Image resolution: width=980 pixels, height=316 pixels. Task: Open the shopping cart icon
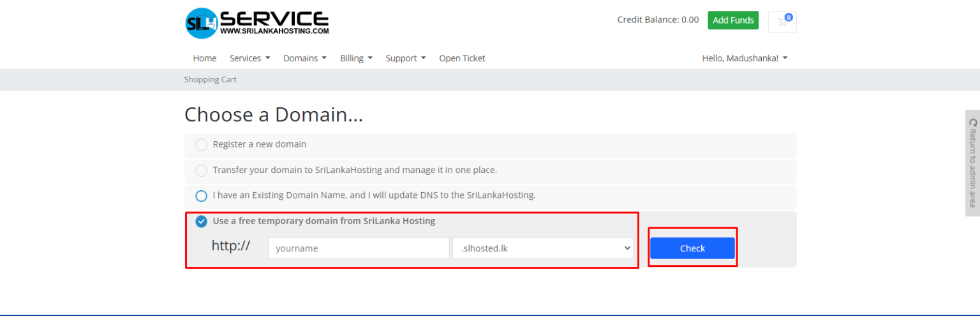(782, 22)
